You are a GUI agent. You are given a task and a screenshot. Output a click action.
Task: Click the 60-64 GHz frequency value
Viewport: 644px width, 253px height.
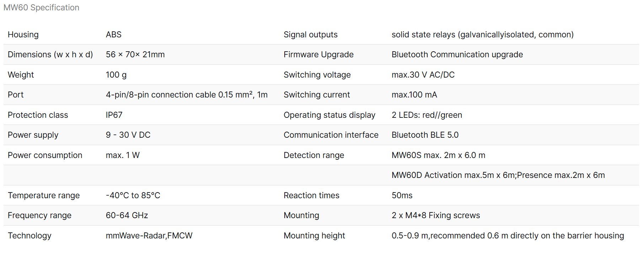(127, 215)
